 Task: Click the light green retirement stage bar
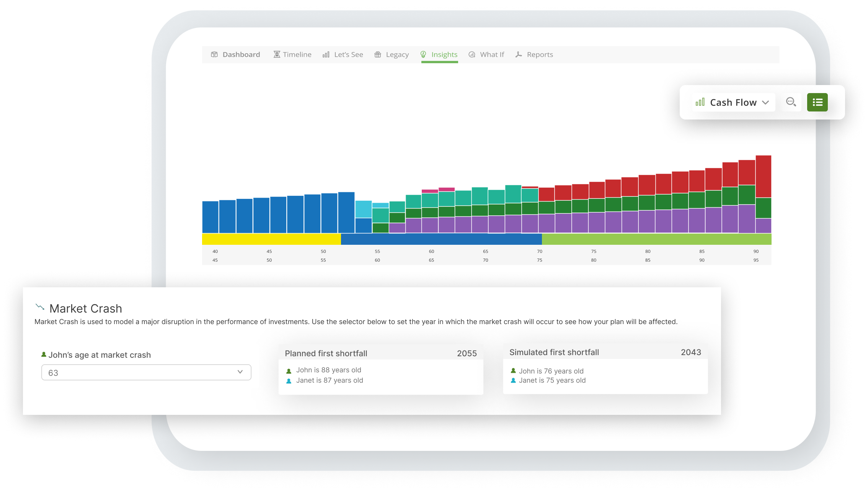(x=656, y=239)
